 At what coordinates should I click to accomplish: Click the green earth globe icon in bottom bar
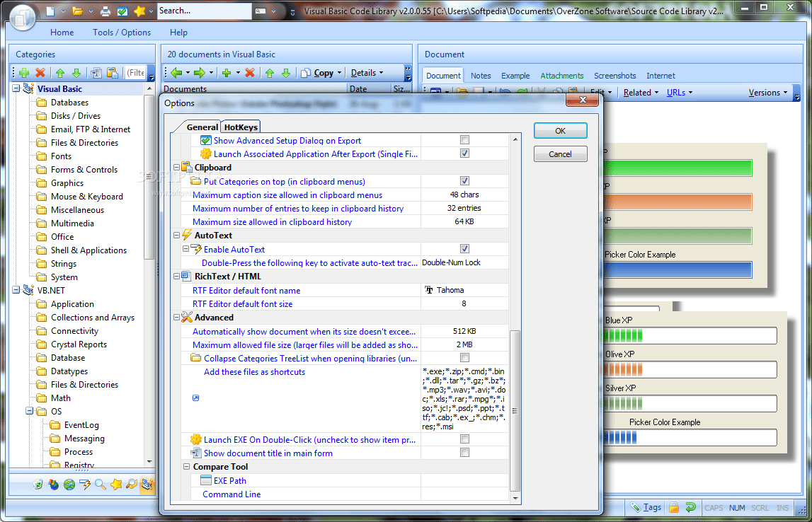tap(69, 485)
